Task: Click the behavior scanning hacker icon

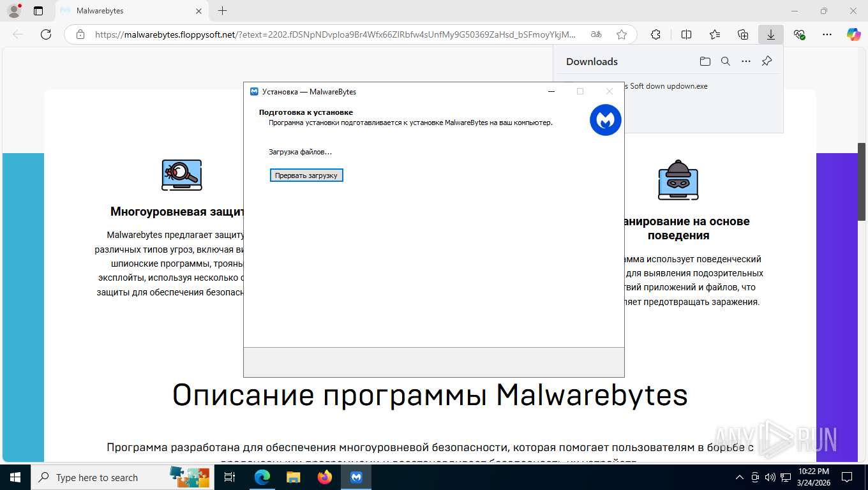Action: (678, 179)
